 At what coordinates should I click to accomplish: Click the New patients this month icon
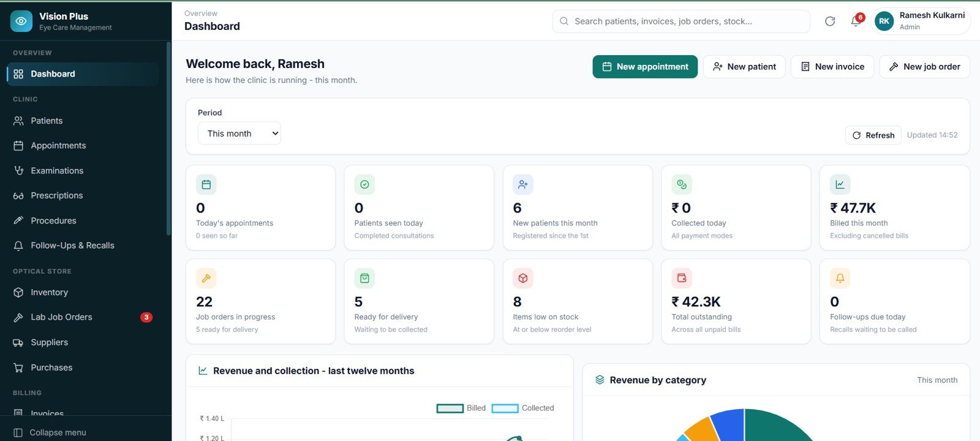523,184
